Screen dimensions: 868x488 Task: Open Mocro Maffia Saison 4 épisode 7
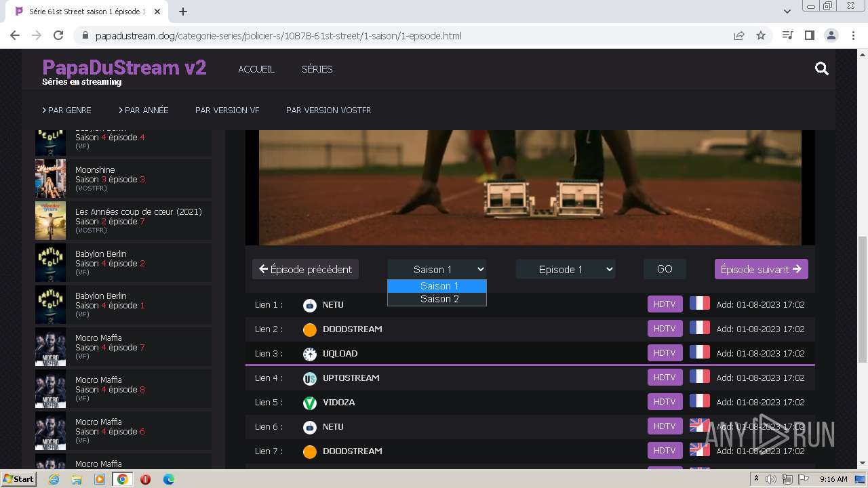(123, 346)
